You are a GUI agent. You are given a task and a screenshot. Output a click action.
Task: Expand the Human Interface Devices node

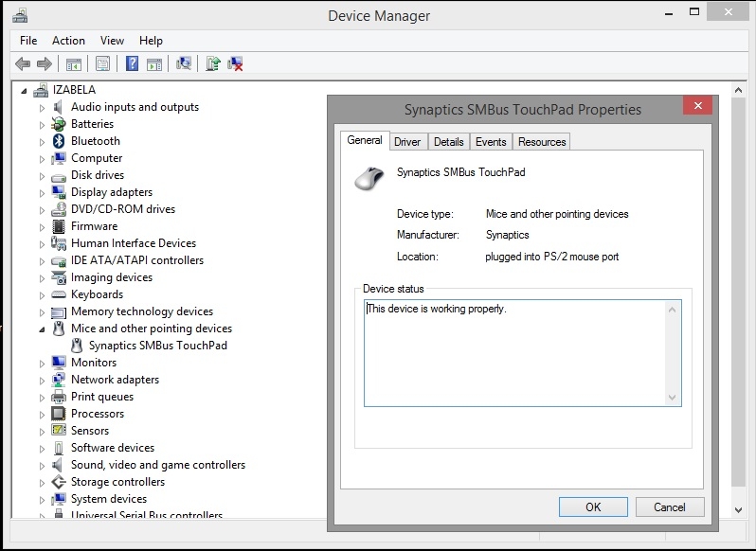(42, 244)
